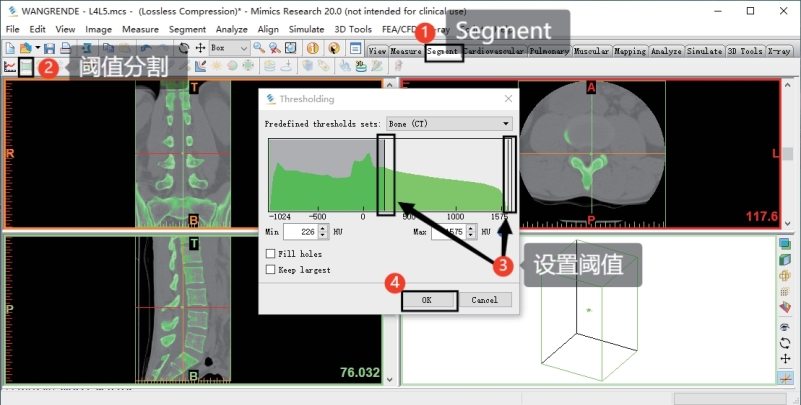
Task: Switch to the X-ray tab
Action: click(x=779, y=51)
